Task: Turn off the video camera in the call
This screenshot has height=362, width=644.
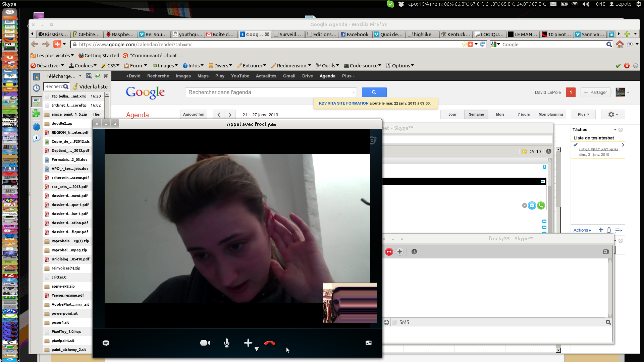Action: coord(205,343)
